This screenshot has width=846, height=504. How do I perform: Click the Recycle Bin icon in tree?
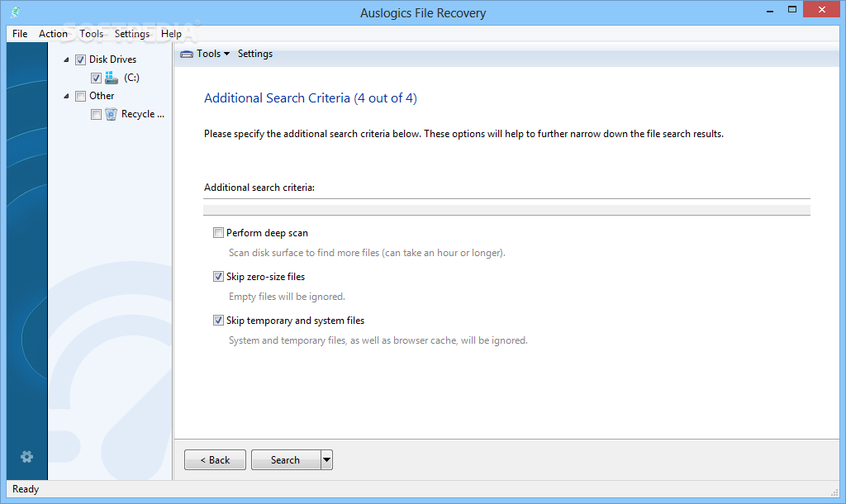[112, 114]
